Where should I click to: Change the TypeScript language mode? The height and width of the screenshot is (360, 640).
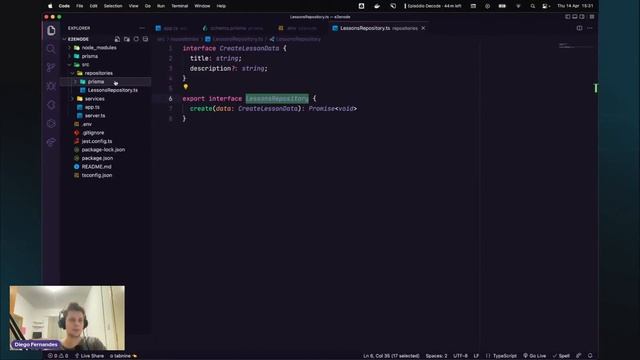click(504, 356)
